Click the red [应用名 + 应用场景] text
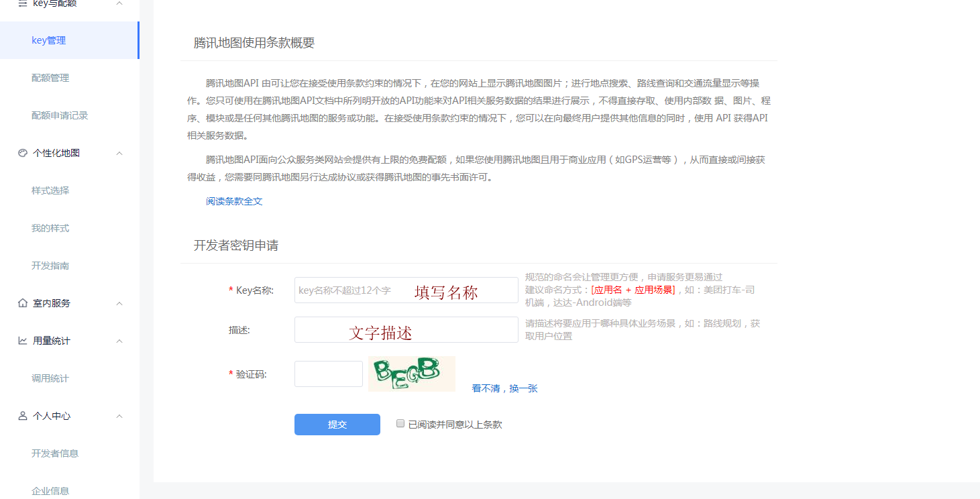The height and width of the screenshot is (499, 980). (633, 290)
